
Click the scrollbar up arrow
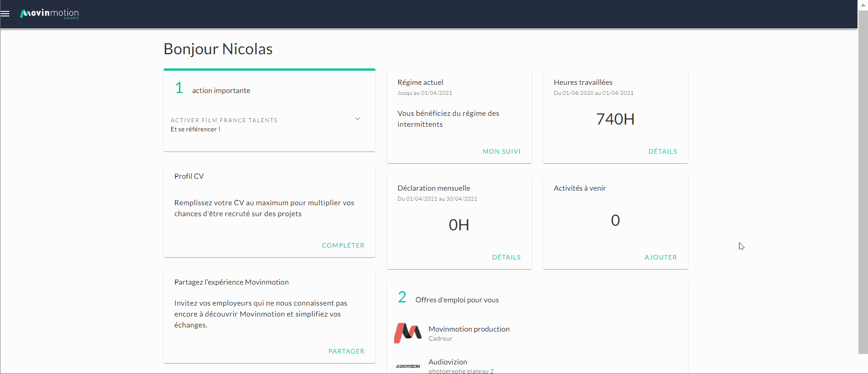tap(863, 5)
